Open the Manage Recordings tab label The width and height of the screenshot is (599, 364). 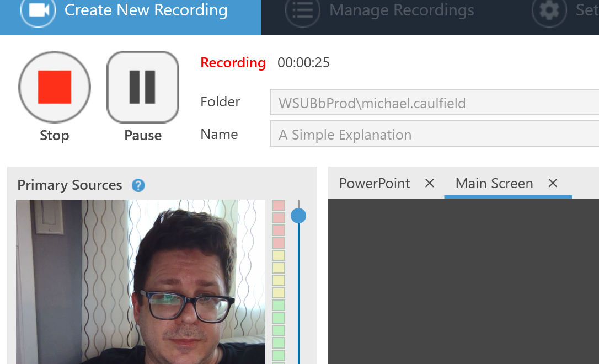click(402, 10)
